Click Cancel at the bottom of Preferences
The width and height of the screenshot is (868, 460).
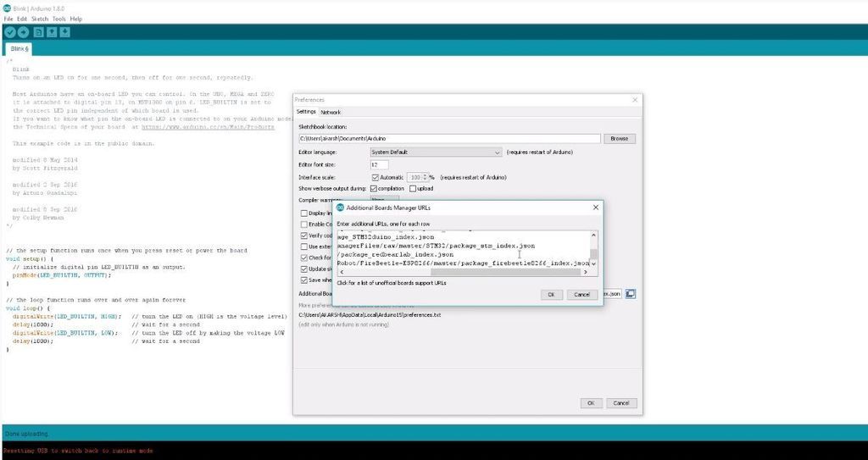(621, 403)
